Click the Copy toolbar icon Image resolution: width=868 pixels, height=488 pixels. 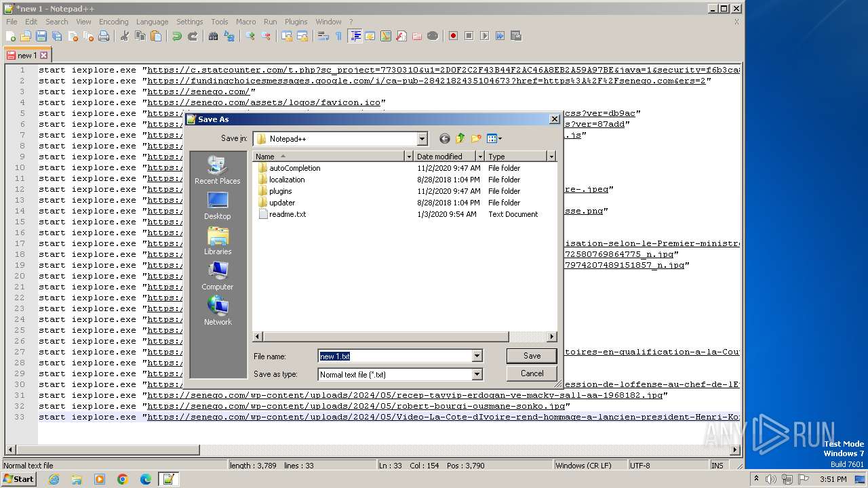tap(140, 36)
